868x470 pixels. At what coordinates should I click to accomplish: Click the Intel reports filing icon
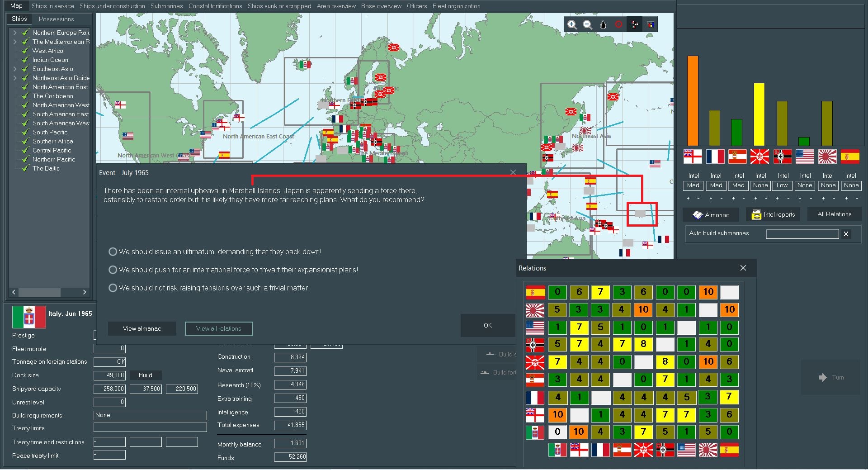click(x=756, y=215)
